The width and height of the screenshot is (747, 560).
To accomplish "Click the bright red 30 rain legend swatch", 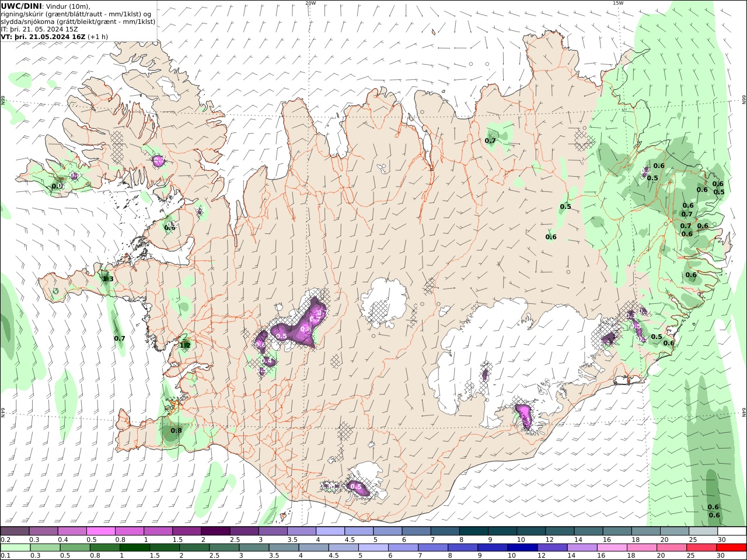I will [x=731, y=548].
